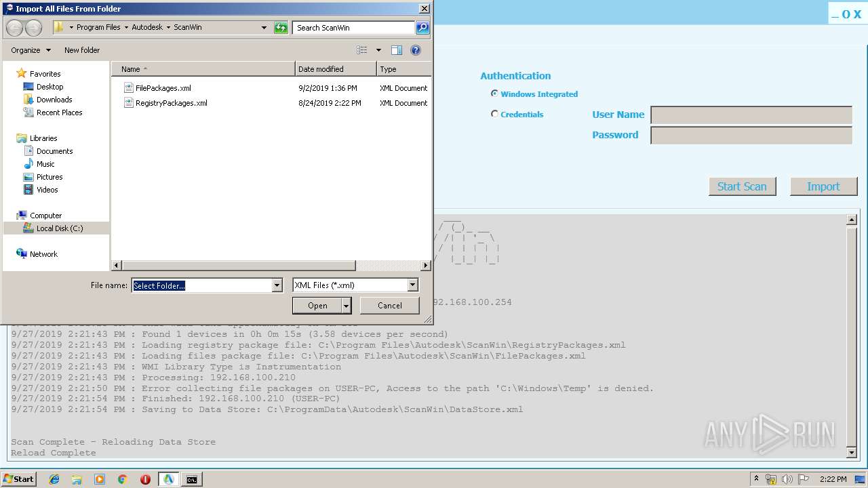Open Opera taskbar icon

click(145, 479)
